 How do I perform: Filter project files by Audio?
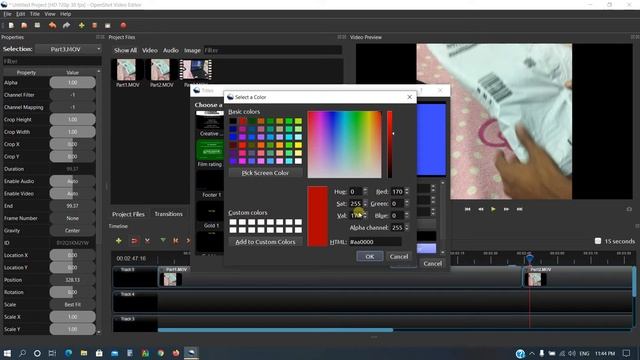171,50
